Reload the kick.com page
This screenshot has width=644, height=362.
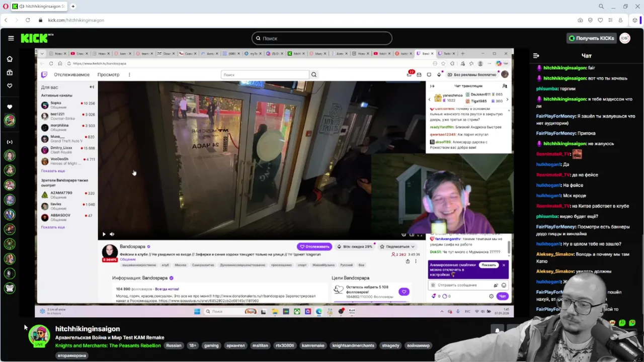(x=27, y=20)
